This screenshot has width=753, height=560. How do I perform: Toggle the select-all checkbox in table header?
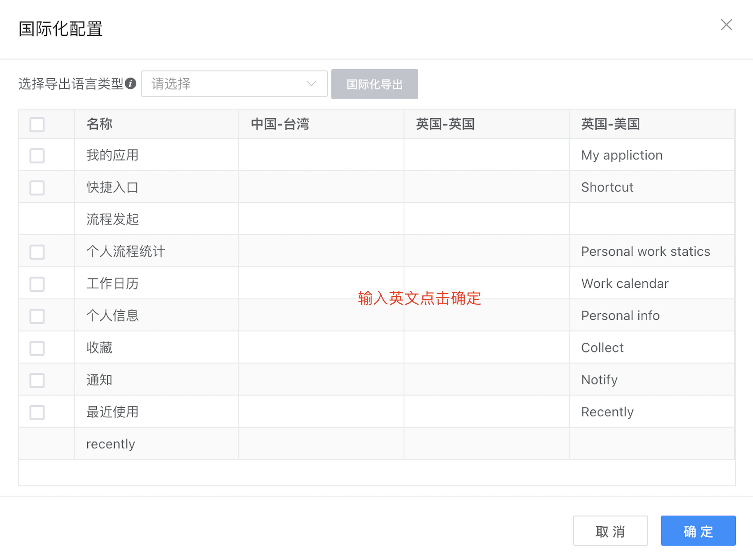(x=37, y=124)
